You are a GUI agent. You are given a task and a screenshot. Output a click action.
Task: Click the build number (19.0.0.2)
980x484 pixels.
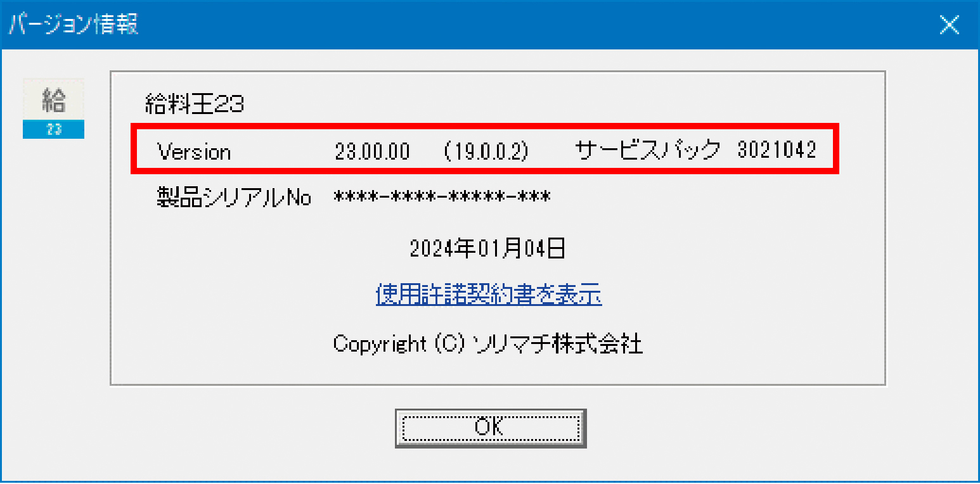click(x=486, y=152)
